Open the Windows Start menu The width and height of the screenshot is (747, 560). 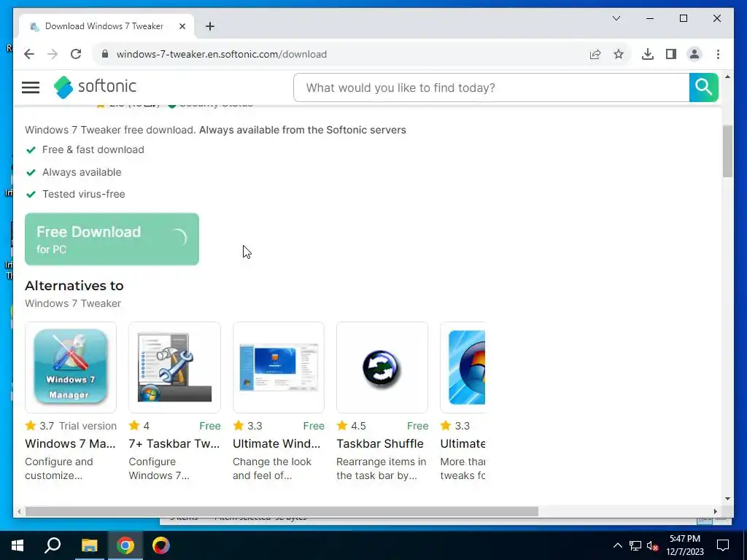18,545
